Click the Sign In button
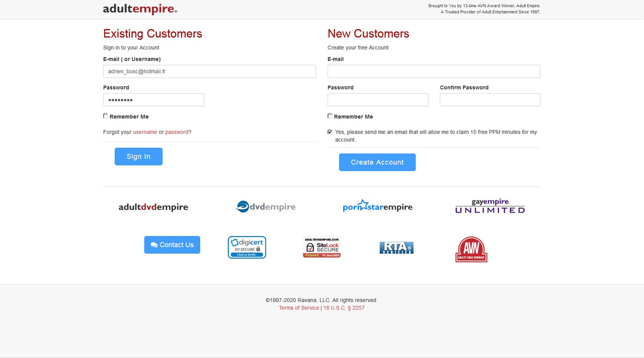 pos(138,157)
